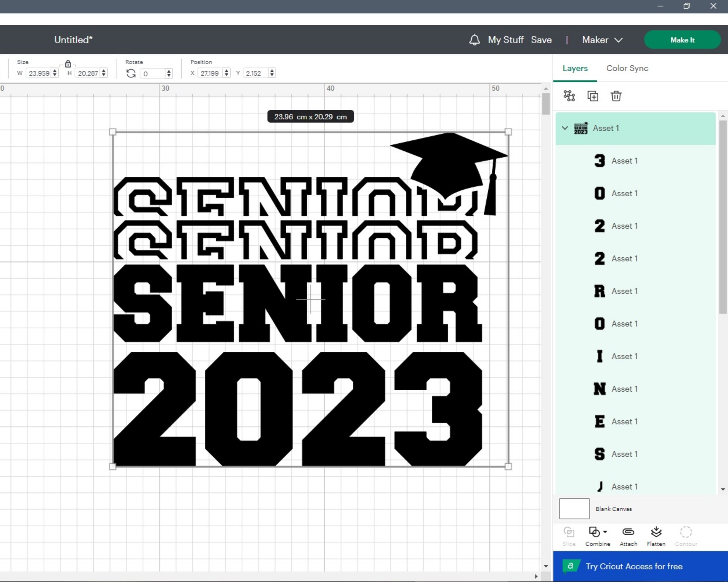Open the Combine tool options

(595, 536)
